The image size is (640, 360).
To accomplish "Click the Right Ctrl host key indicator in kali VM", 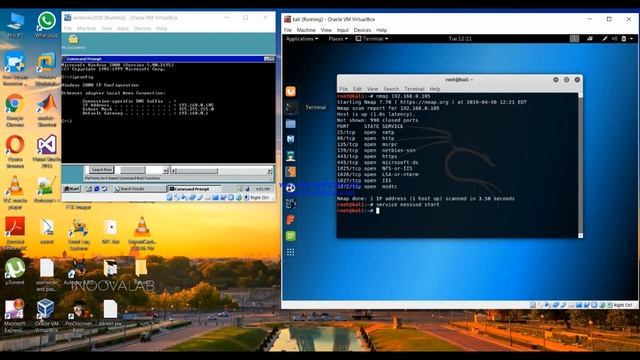I will click(623, 305).
